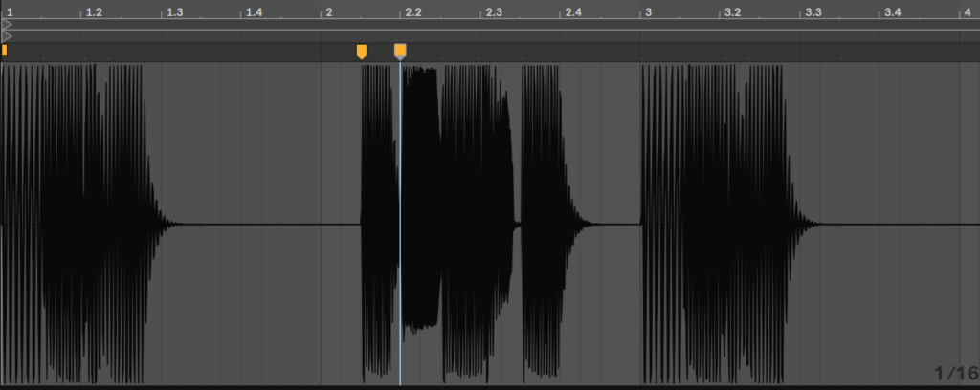The image size is (980, 390).
Task: Click the ruler at bar 3
Action: point(648,12)
